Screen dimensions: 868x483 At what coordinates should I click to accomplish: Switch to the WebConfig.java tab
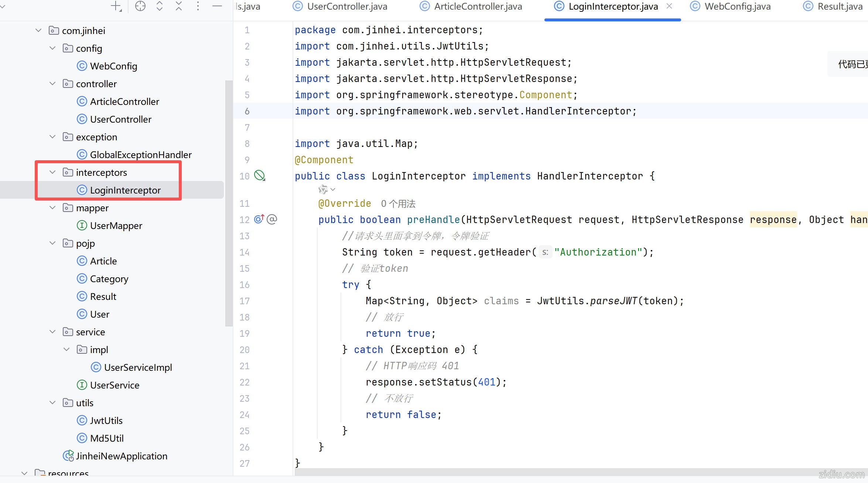[x=737, y=7]
